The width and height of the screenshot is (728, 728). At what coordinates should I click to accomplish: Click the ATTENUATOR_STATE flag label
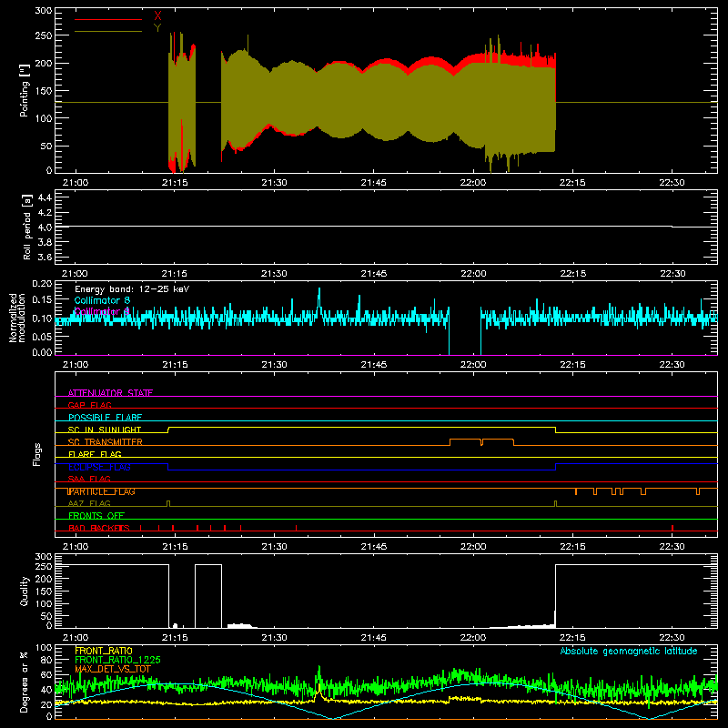[110, 393]
